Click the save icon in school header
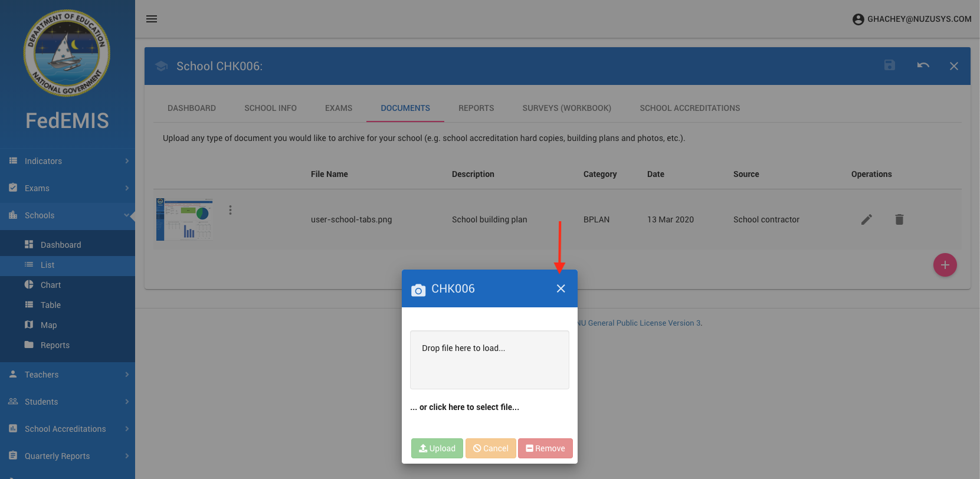 [890, 65]
